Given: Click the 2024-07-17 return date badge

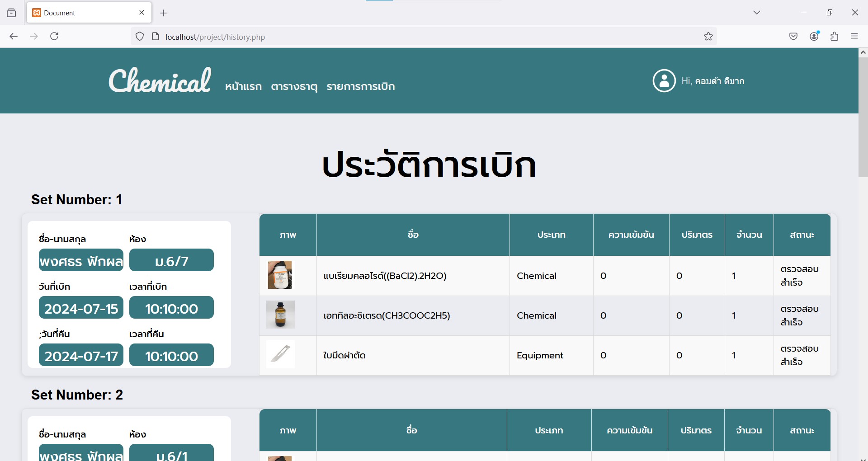Looking at the screenshot, I should click(81, 355).
